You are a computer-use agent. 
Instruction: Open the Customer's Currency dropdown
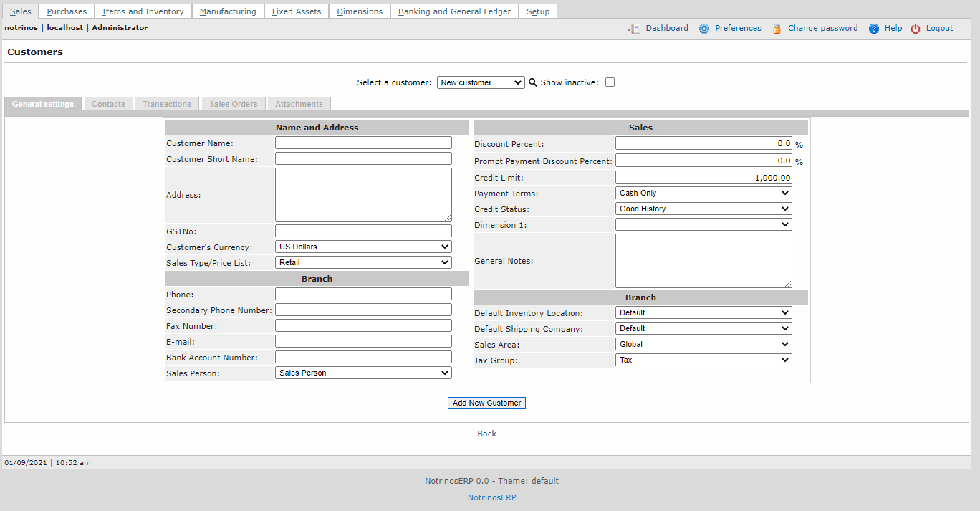click(362, 246)
